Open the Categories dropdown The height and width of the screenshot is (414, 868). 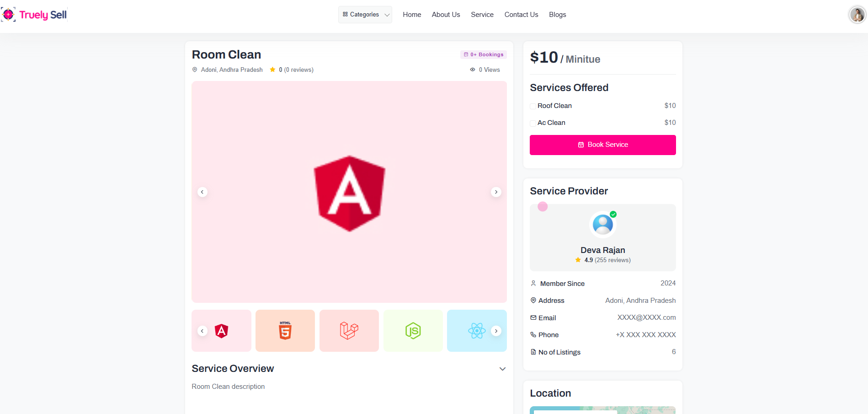[365, 15]
